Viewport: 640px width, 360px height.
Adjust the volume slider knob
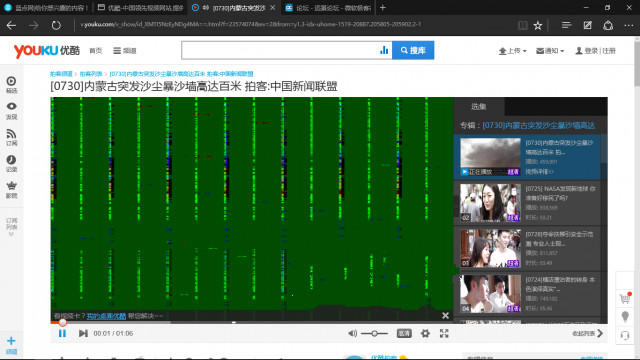(374, 333)
